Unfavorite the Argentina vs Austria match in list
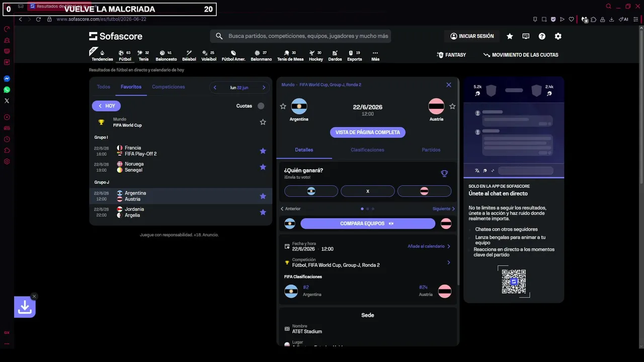The height and width of the screenshot is (362, 644). click(x=263, y=196)
